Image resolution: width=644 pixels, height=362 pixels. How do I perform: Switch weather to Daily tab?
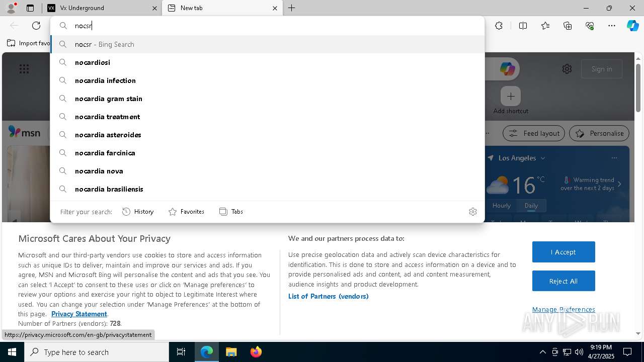(531, 206)
